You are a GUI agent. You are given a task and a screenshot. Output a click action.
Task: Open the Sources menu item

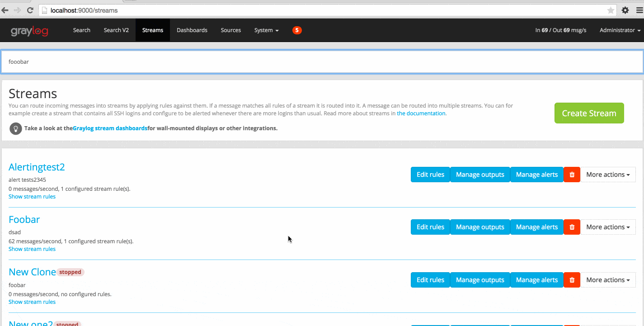230,30
